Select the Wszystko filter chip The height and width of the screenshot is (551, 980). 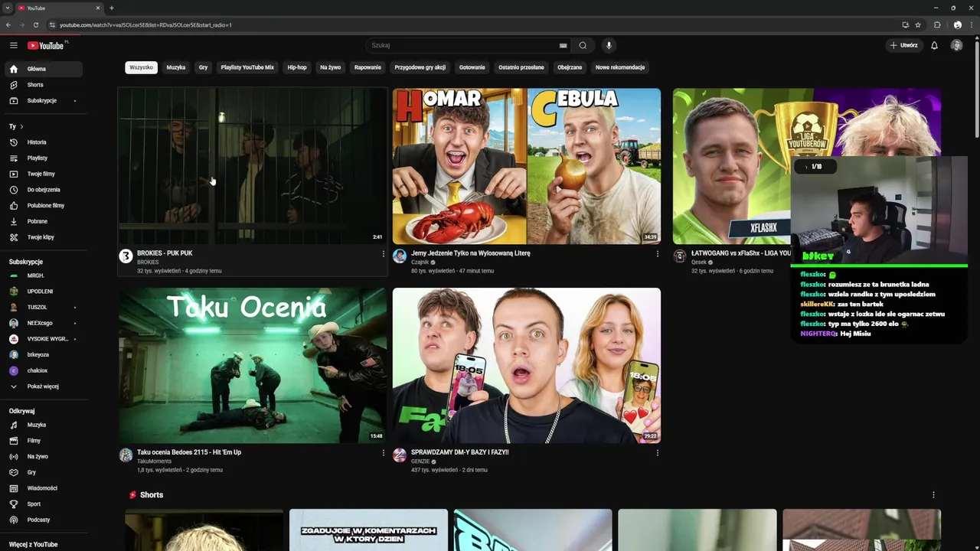[141, 67]
